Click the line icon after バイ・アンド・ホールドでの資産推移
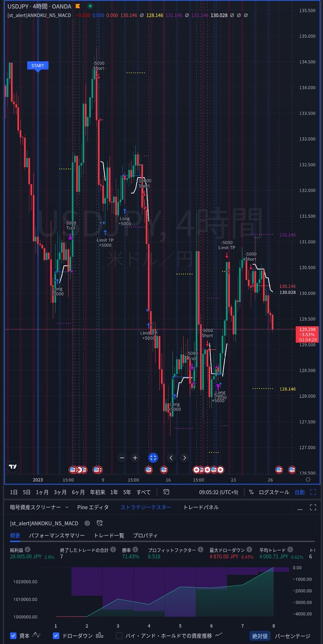This screenshot has width=323, height=644. (219, 635)
